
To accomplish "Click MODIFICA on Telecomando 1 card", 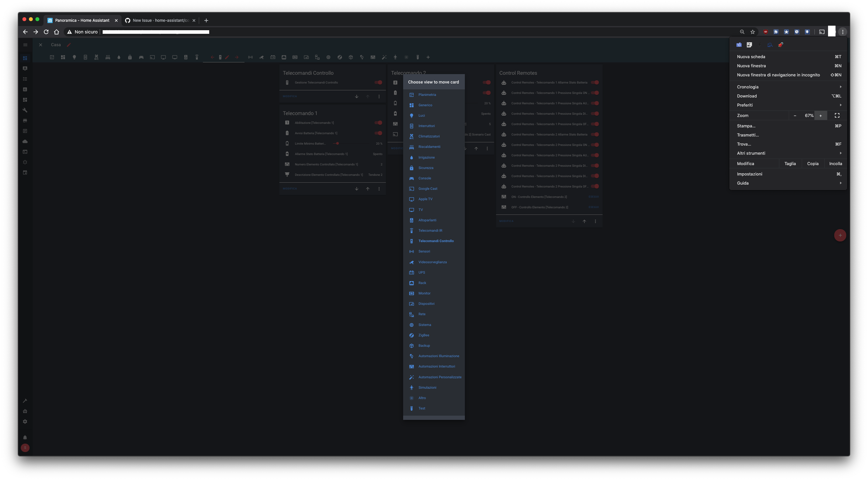I will click(290, 188).
